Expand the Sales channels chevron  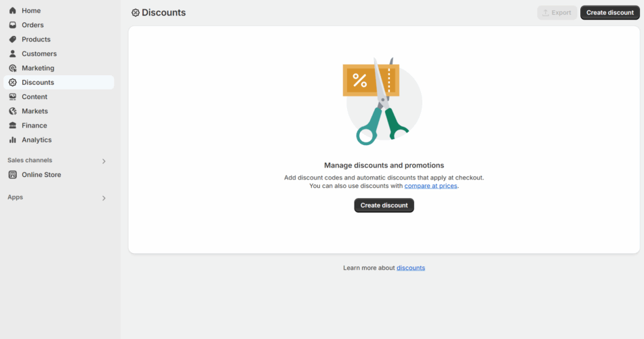click(104, 161)
